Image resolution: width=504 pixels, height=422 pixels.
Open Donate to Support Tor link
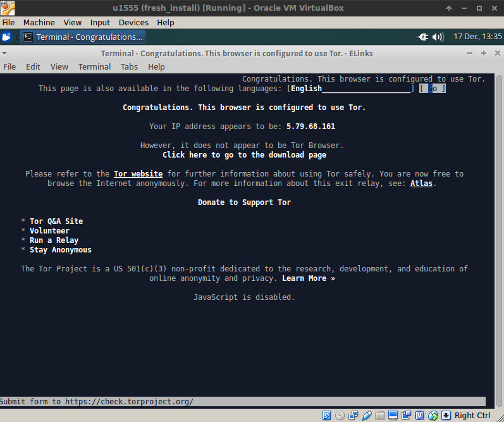tap(244, 202)
